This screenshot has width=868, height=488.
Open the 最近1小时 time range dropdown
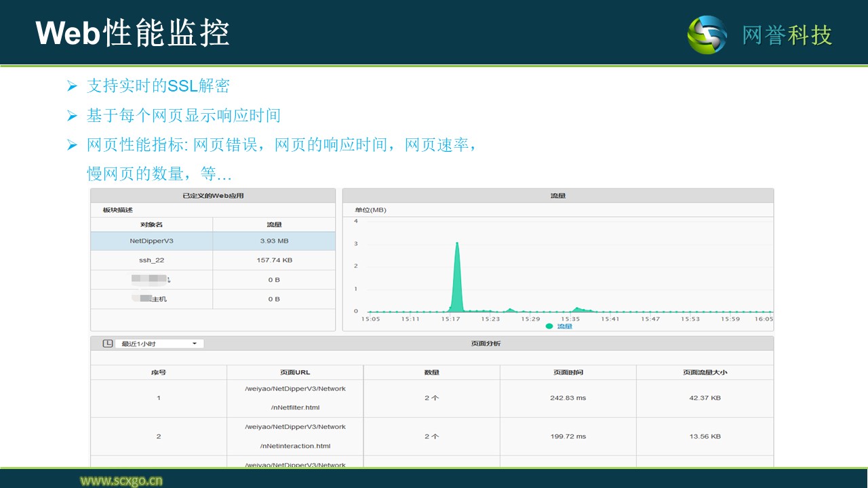tap(159, 344)
